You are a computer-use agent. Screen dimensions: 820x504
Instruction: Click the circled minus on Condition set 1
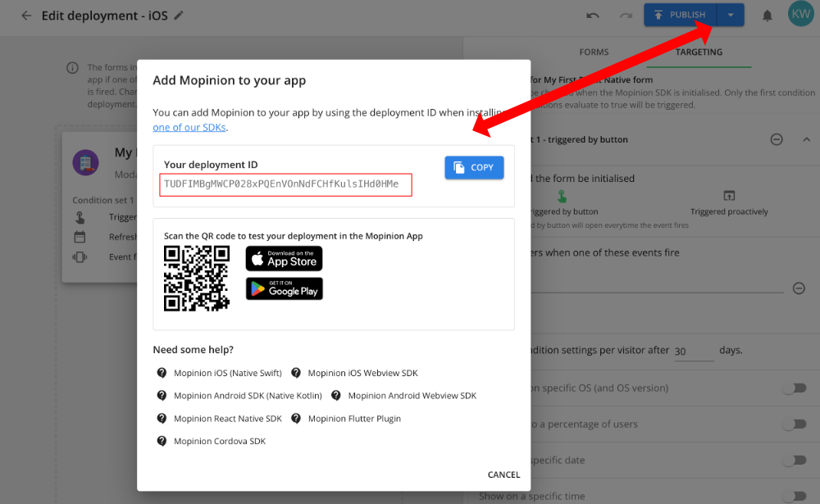pyautogui.click(x=776, y=139)
